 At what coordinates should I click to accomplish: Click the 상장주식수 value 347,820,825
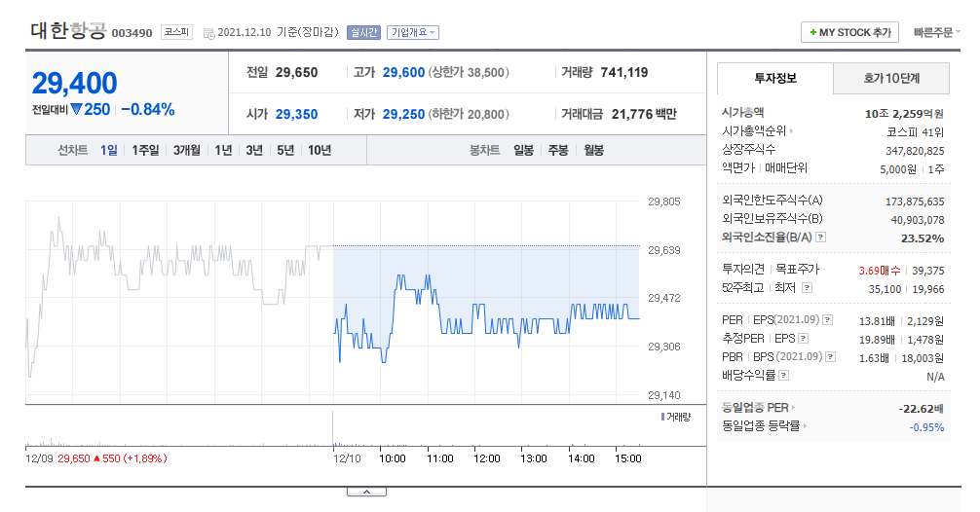[915, 151]
